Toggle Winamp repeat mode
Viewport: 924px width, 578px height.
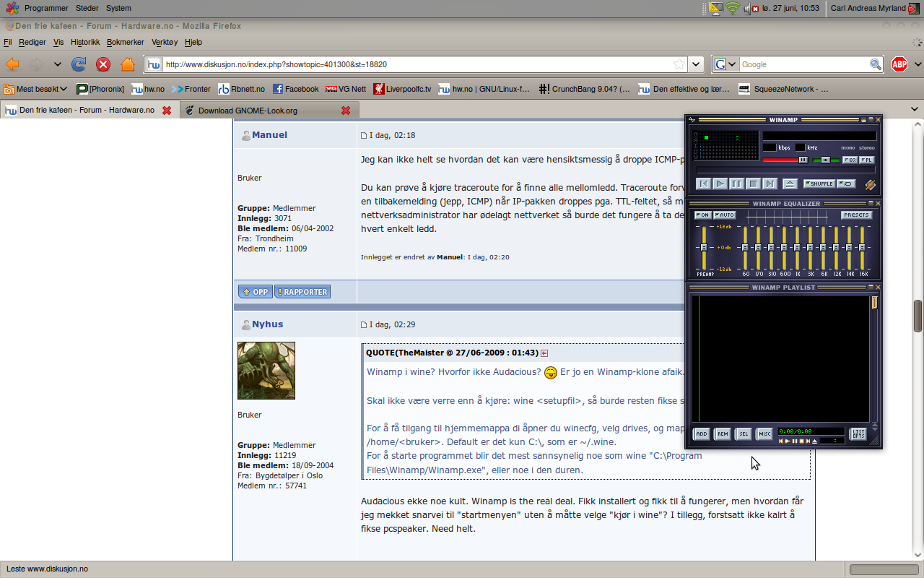tap(847, 184)
